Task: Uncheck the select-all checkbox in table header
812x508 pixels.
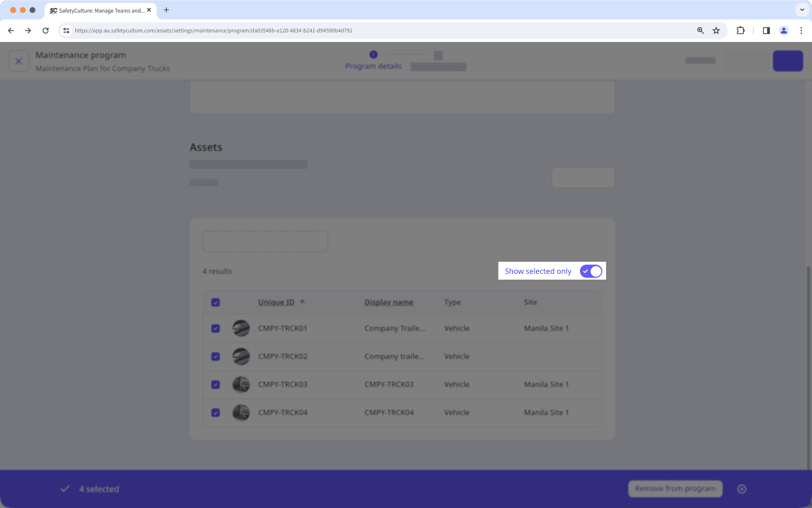Action: coord(215,302)
